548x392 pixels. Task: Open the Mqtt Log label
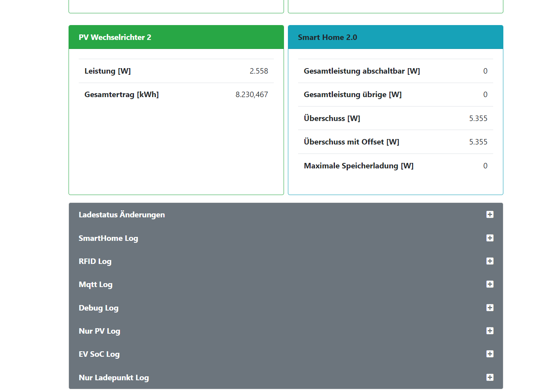tap(95, 284)
